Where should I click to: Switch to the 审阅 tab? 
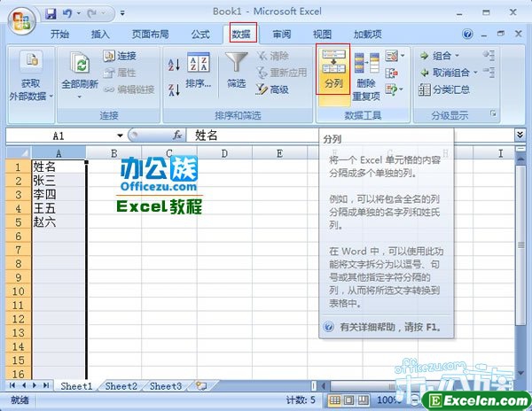pos(282,35)
